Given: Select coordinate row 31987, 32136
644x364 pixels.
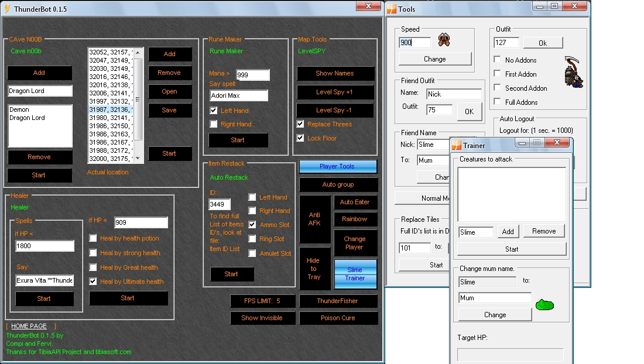Looking at the screenshot, I should pos(111,109).
